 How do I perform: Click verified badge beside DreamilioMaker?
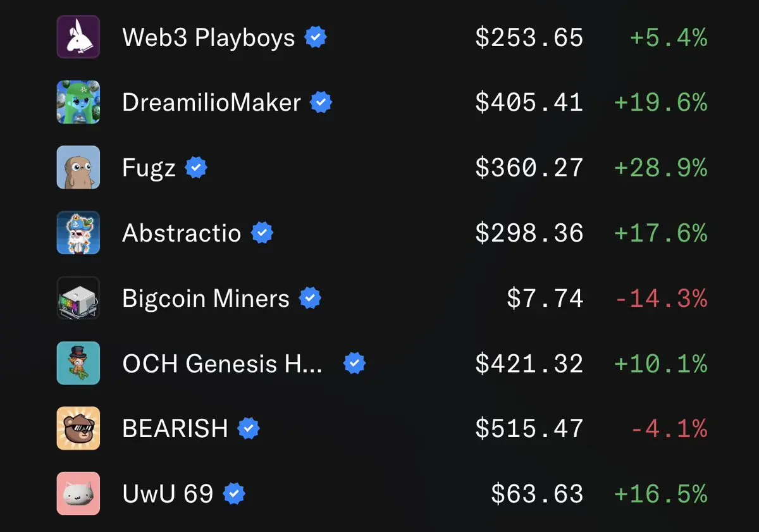click(321, 102)
